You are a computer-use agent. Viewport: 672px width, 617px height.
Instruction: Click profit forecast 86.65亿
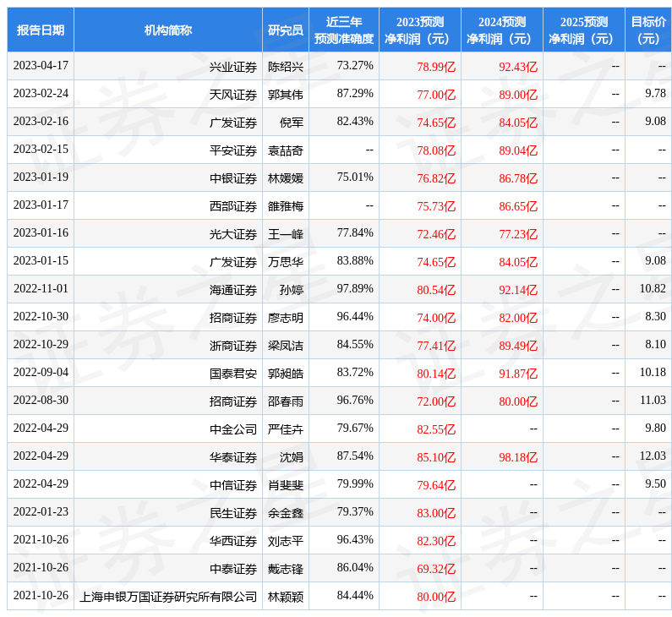[x=518, y=206]
